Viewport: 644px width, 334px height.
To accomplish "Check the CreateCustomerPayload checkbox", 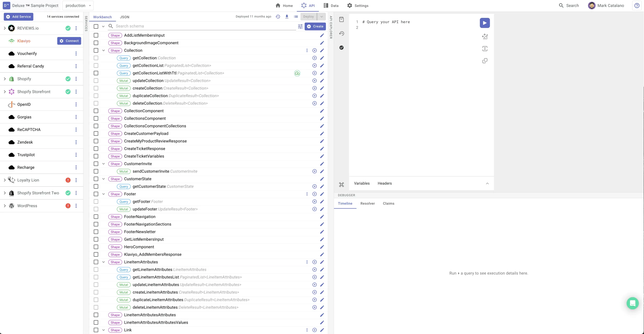I will [x=96, y=133].
